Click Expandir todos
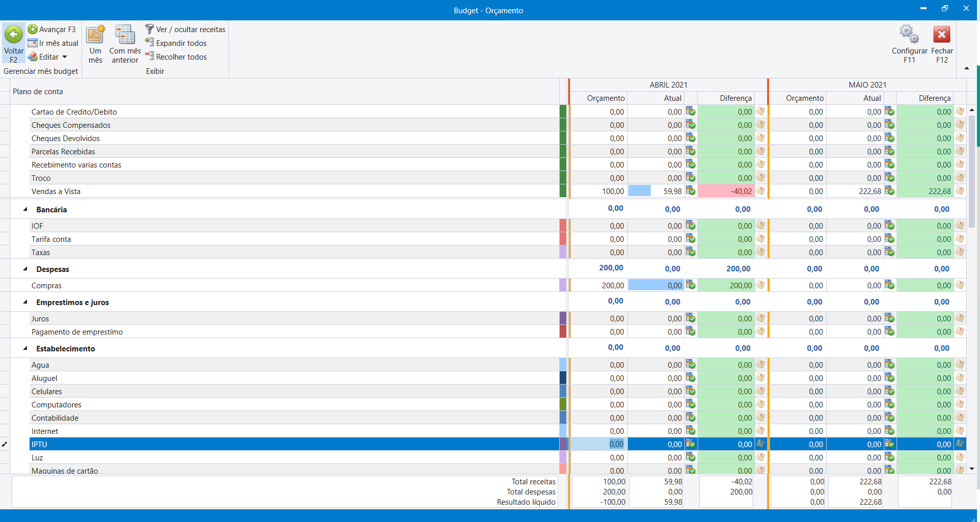The width and height of the screenshot is (980, 522). point(176,43)
